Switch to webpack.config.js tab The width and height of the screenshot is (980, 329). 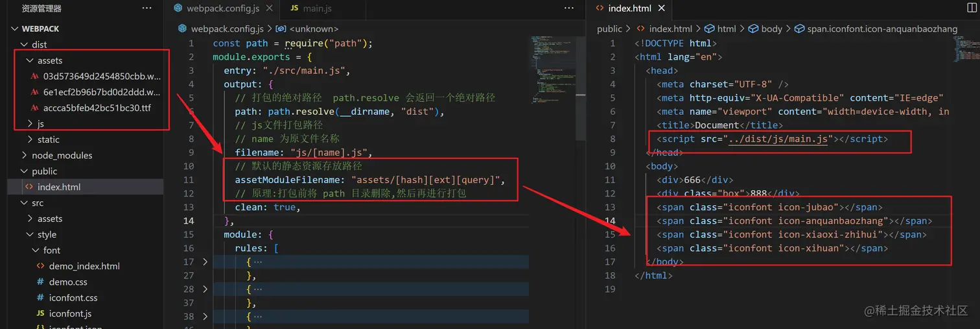tap(222, 8)
